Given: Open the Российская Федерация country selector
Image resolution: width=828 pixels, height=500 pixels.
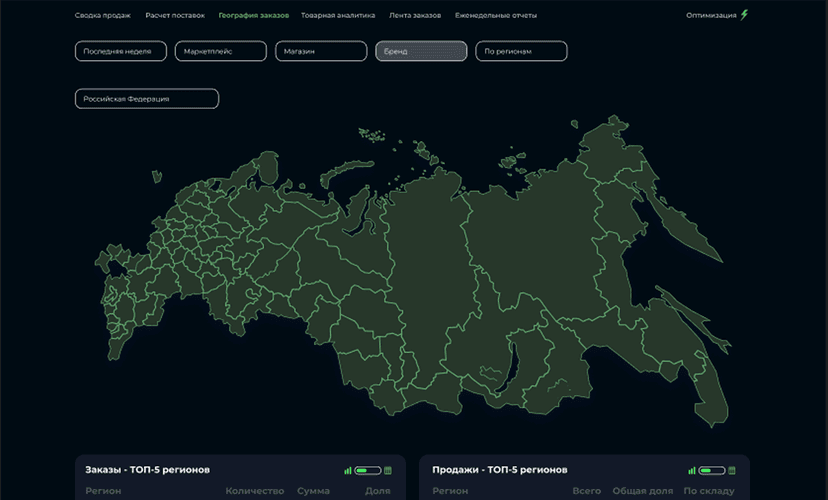Looking at the screenshot, I should 147,99.
